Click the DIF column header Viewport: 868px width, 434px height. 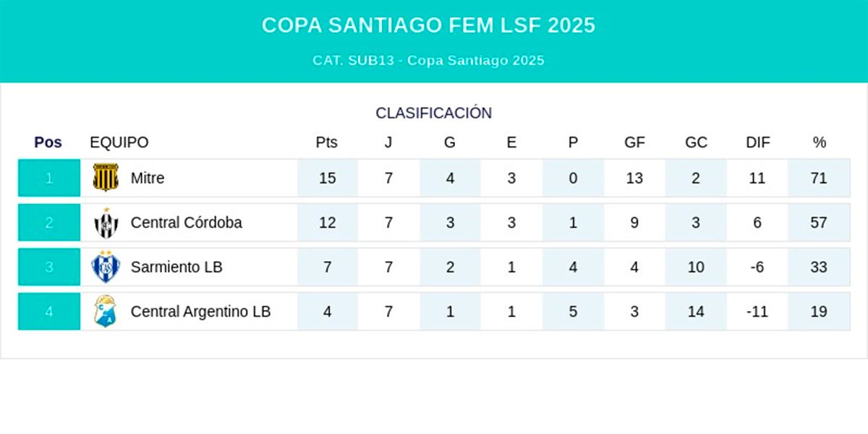pos(757,142)
